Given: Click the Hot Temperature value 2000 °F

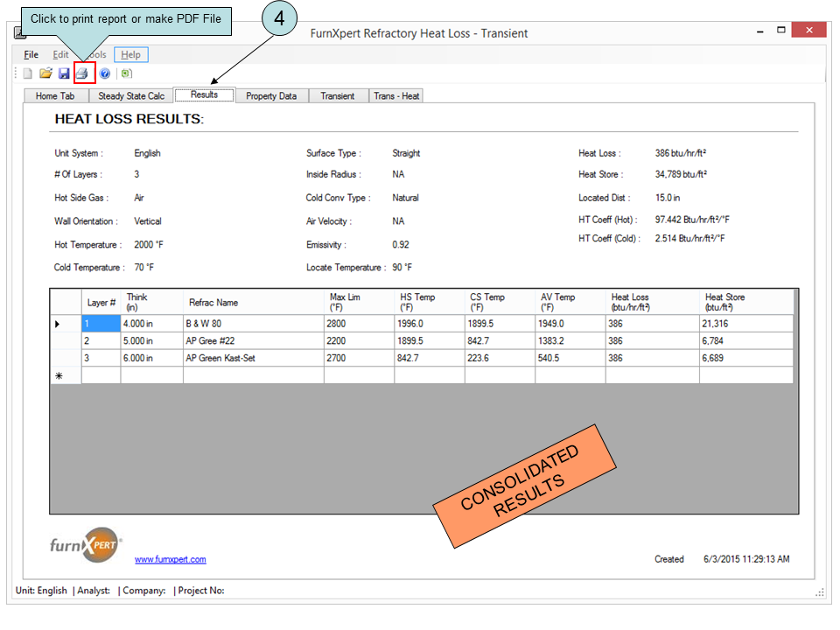Looking at the screenshot, I should (149, 245).
